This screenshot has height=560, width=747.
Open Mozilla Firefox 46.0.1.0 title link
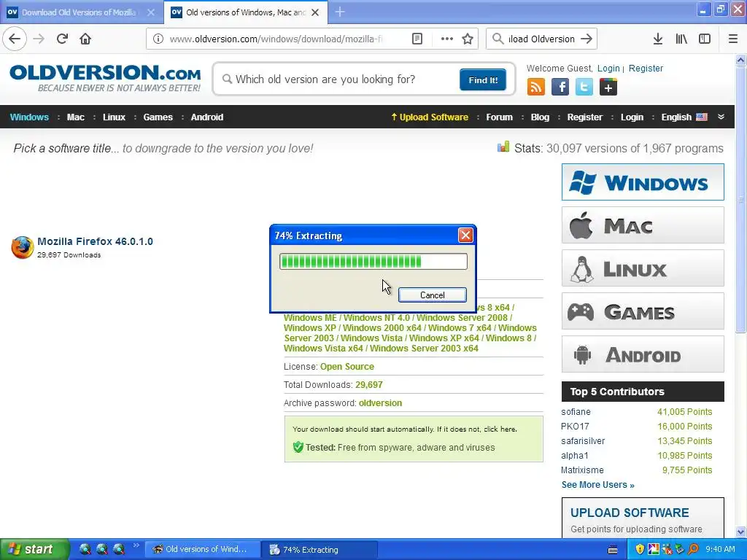[x=96, y=241]
